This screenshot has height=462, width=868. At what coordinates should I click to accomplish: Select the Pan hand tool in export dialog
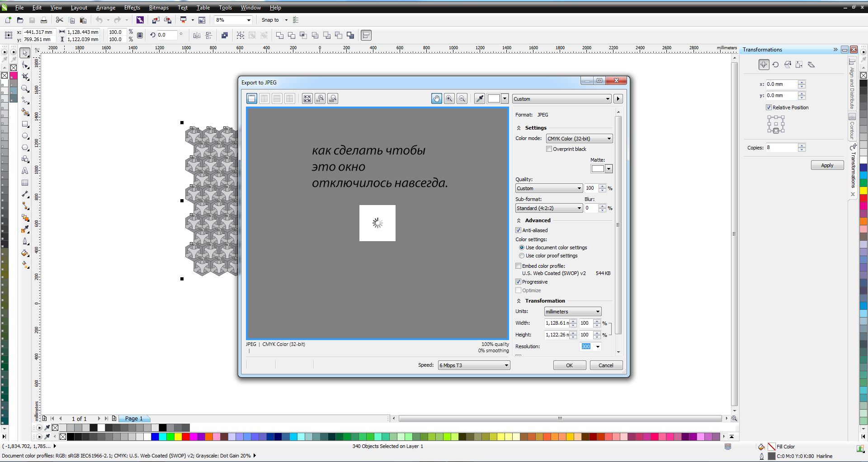pyautogui.click(x=436, y=99)
